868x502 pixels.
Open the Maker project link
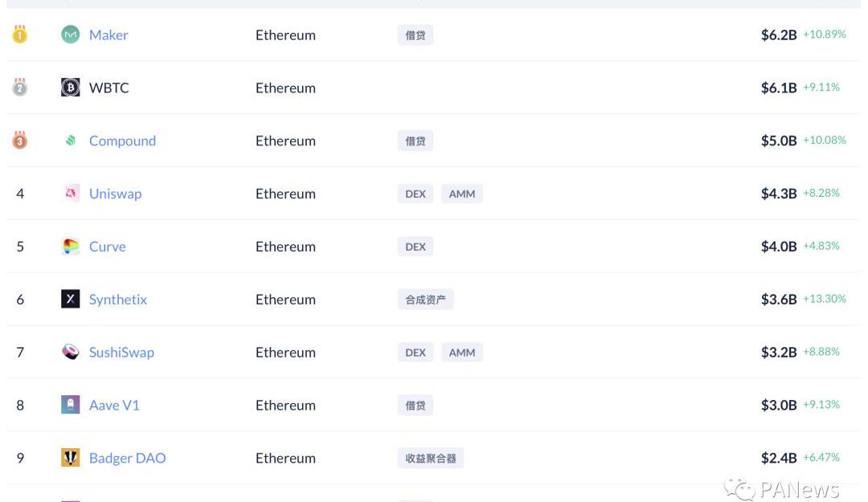point(108,35)
